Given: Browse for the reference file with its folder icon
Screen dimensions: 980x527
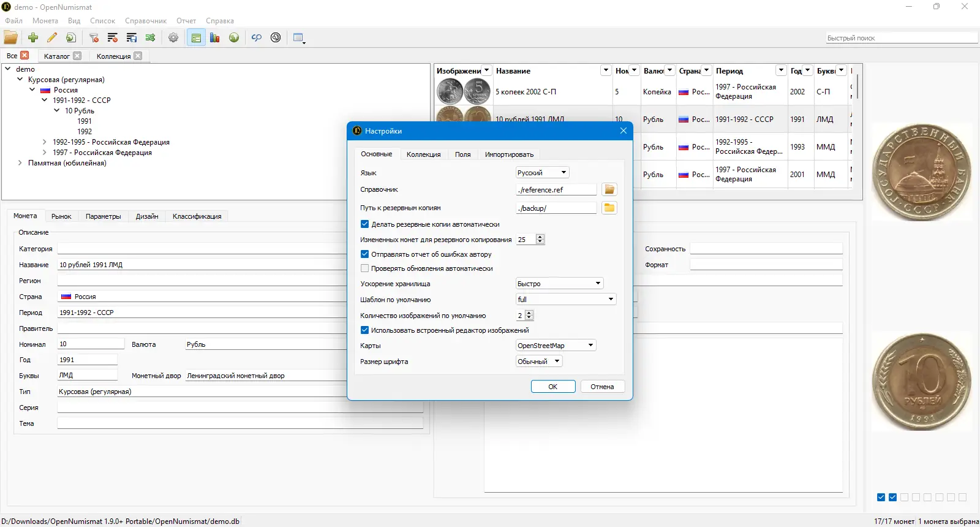Looking at the screenshot, I should click(609, 189).
